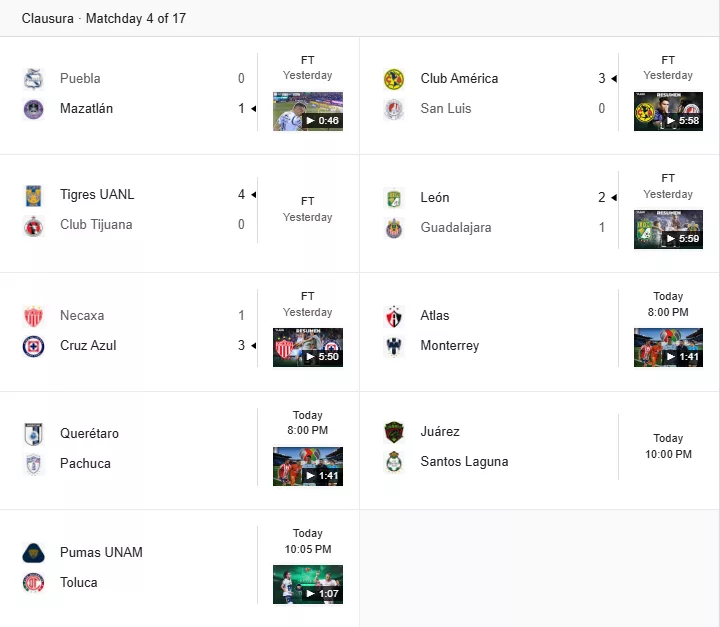
Task: Click the Mazatlán purple crest icon
Action: [x=34, y=109]
